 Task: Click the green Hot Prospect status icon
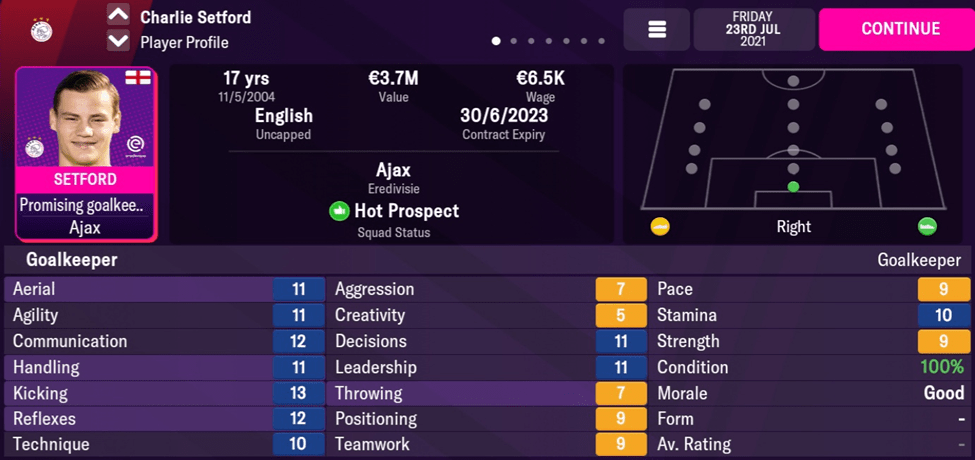(x=338, y=212)
